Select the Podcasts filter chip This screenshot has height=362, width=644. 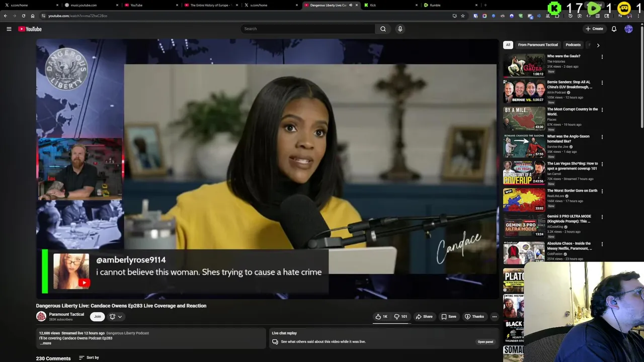click(573, 45)
